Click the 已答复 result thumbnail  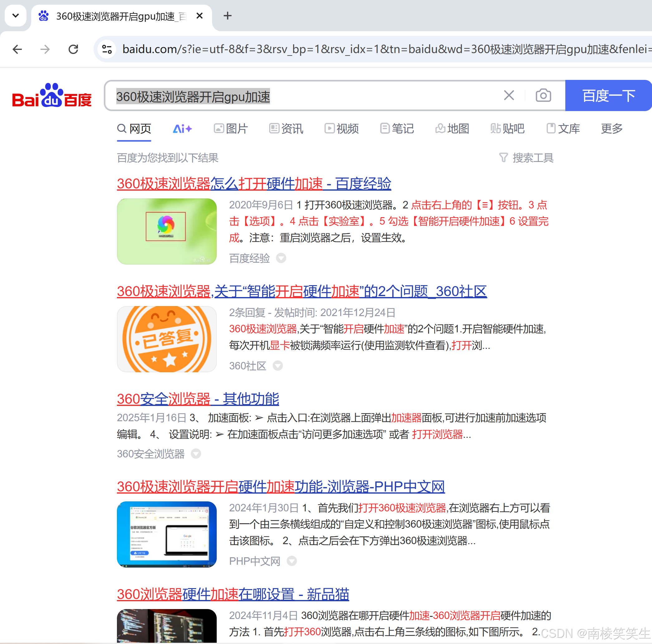167,339
